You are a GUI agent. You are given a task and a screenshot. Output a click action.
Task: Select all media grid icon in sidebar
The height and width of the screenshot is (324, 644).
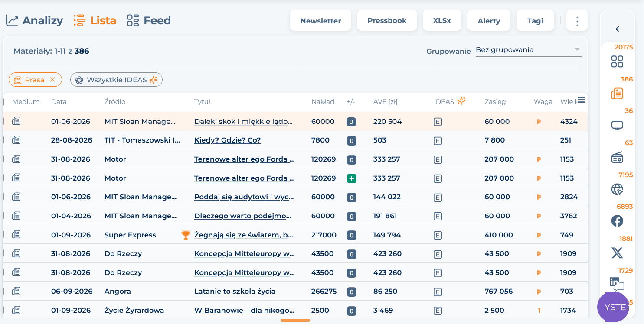coord(617,62)
